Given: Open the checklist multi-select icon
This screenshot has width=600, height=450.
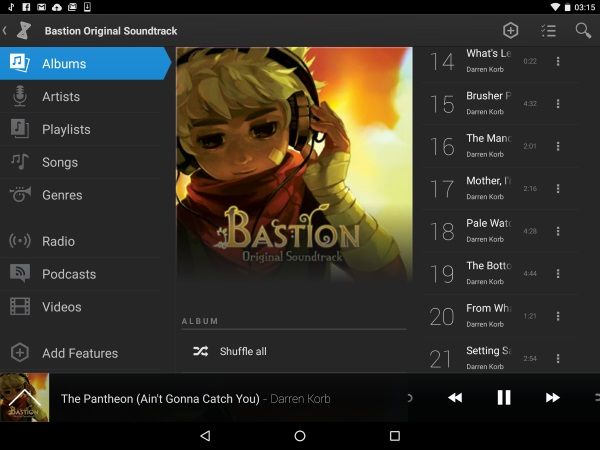Looking at the screenshot, I should point(548,31).
